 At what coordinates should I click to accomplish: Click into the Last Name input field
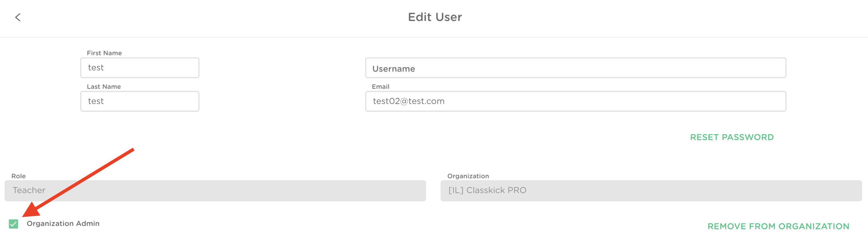coord(140,101)
